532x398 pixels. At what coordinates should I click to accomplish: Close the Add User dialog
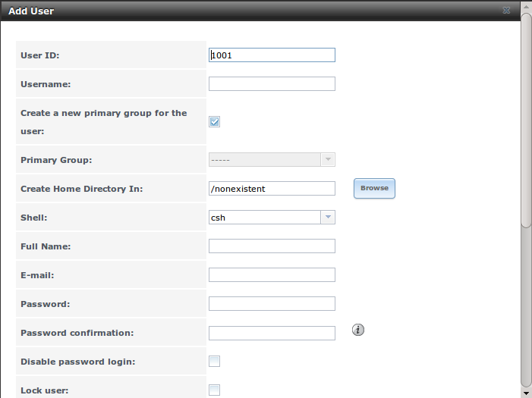[505, 11]
